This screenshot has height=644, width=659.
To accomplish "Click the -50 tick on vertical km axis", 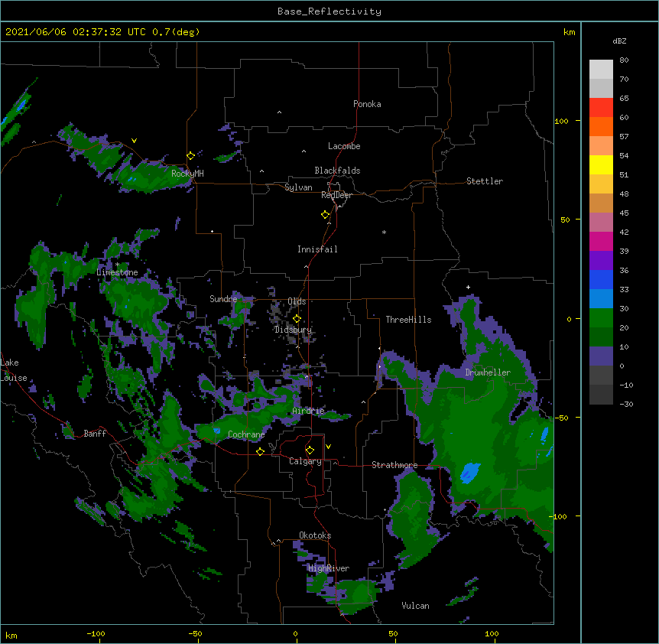I will (561, 418).
